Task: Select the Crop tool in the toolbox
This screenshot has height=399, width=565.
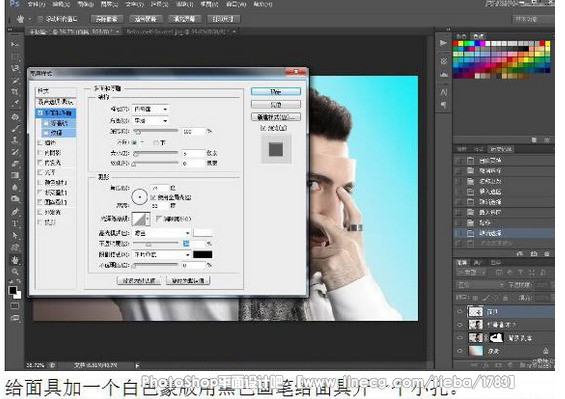Action: (15, 92)
